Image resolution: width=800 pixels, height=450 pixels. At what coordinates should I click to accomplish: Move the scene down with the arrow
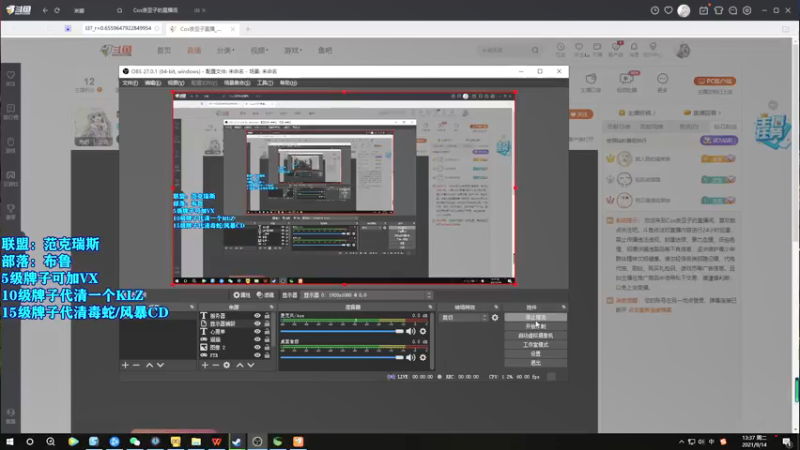click(x=160, y=365)
